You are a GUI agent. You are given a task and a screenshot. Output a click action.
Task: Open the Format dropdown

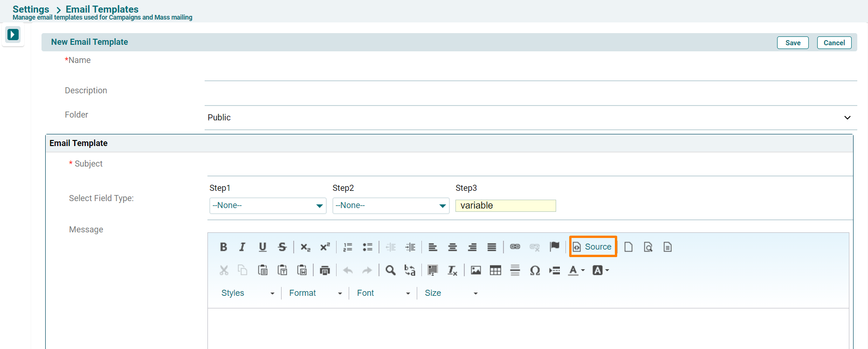point(315,293)
